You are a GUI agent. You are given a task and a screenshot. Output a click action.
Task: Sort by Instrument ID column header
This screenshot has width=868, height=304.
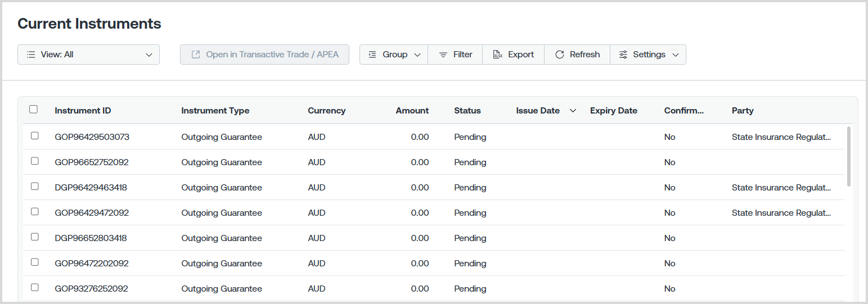click(83, 111)
